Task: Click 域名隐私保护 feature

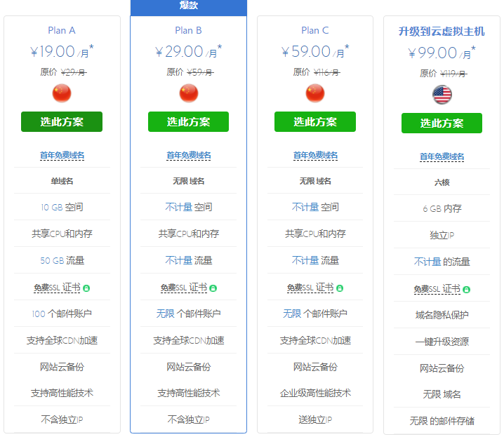Action: [442, 315]
